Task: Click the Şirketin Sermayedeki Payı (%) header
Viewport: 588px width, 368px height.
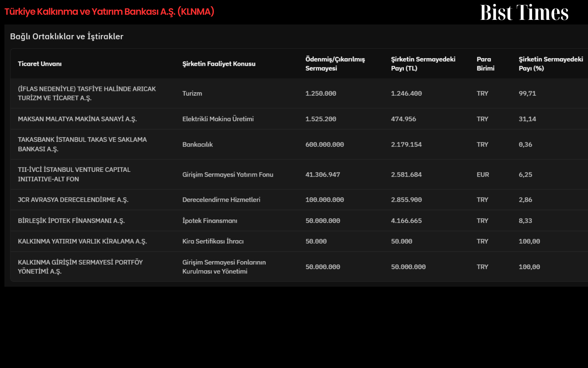Action: click(551, 64)
